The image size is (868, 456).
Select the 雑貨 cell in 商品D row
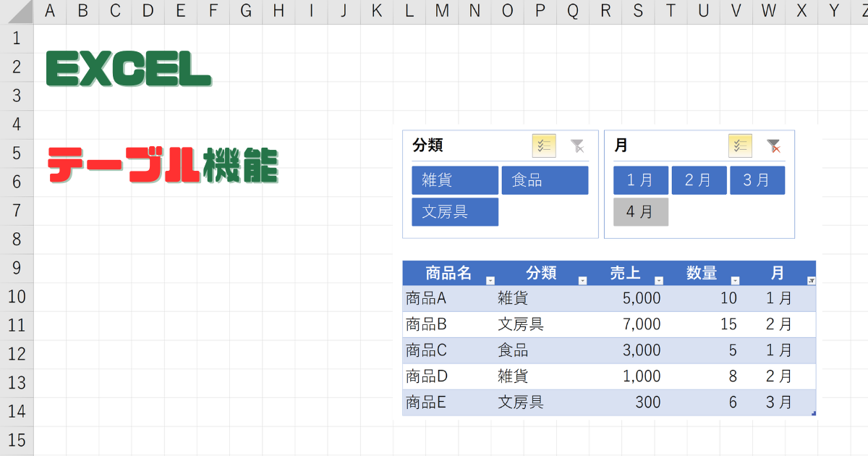(542, 376)
